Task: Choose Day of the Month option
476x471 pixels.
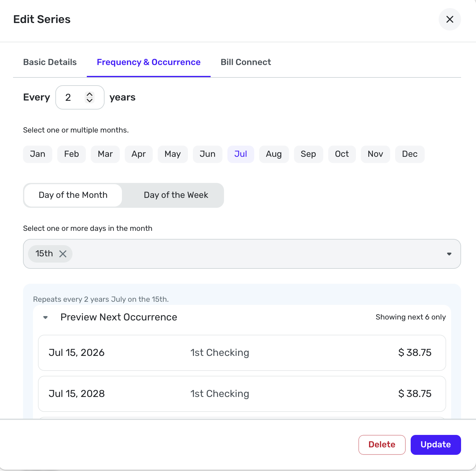Action: pyautogui.click(x=73, y=195)
